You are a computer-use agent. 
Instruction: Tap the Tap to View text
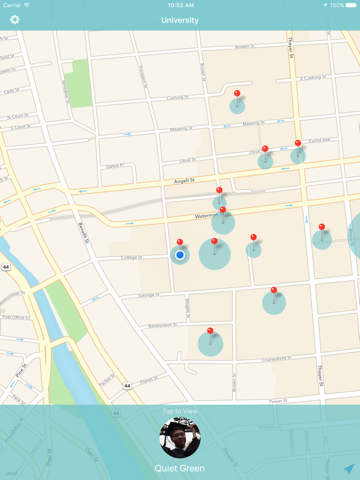coord(180,411)
